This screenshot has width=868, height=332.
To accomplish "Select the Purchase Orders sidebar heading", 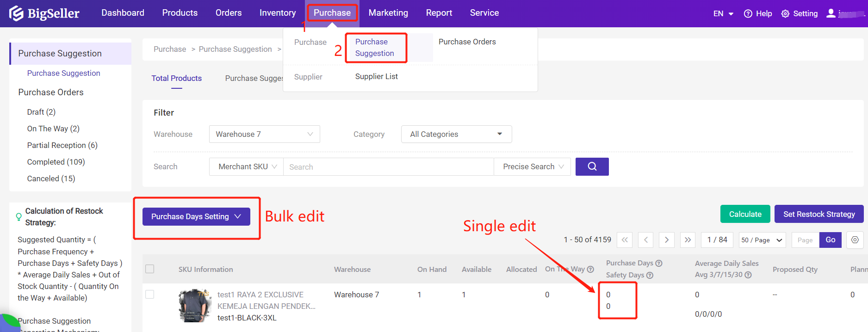I will point(51,92).
